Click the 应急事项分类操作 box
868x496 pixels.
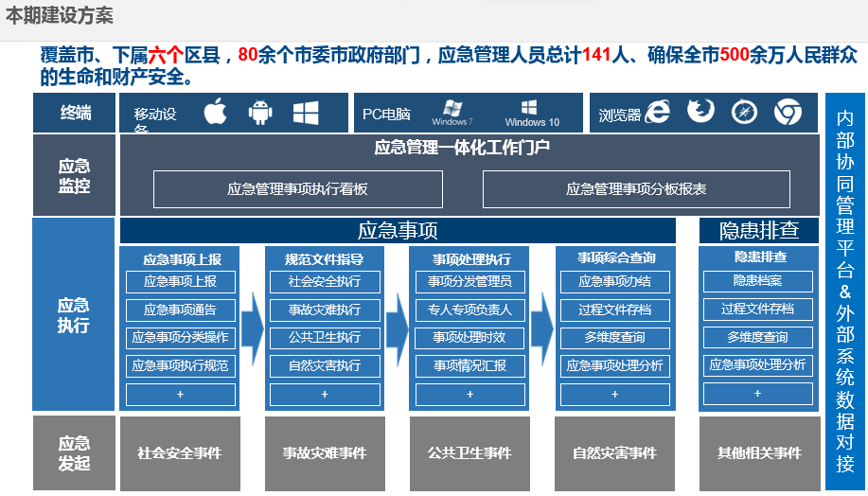pos(181,337)
